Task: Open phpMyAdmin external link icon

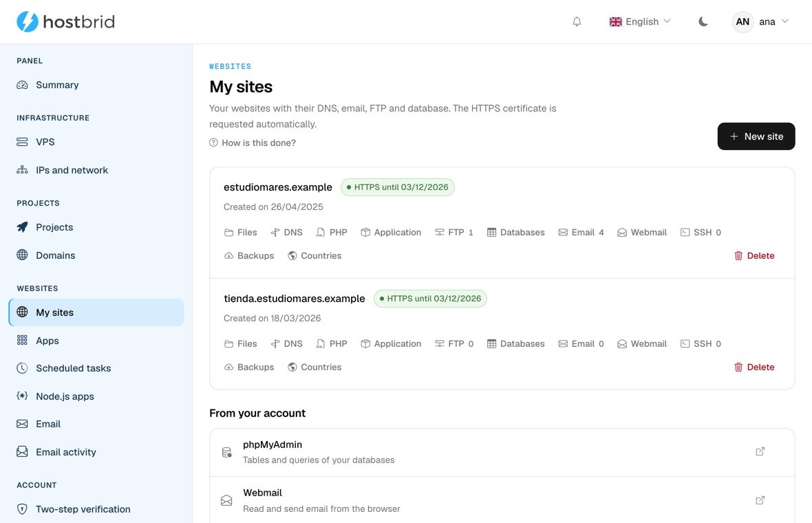Action: (760, 451)
